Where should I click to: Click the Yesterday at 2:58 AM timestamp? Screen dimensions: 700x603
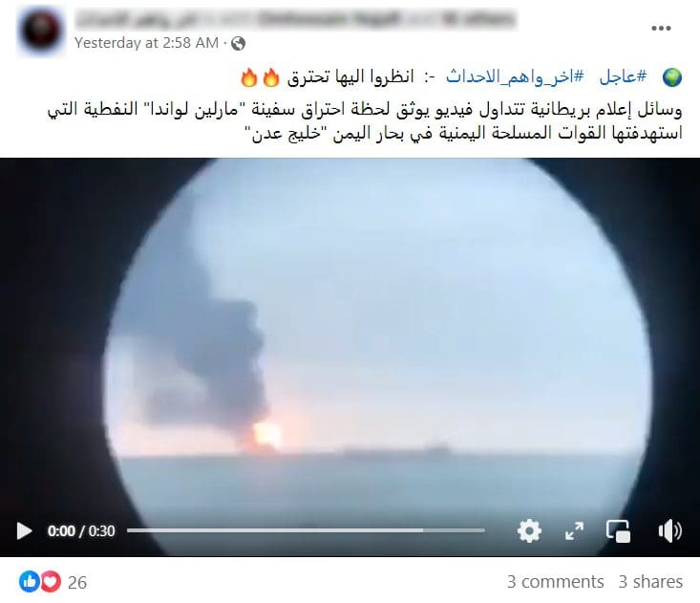pyautogui.click(x=146, y=43)
